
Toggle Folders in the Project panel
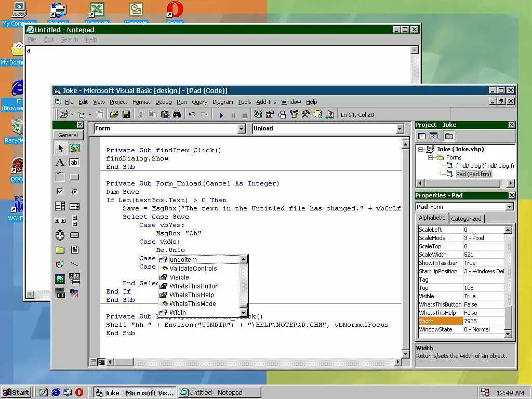[449, 136]
